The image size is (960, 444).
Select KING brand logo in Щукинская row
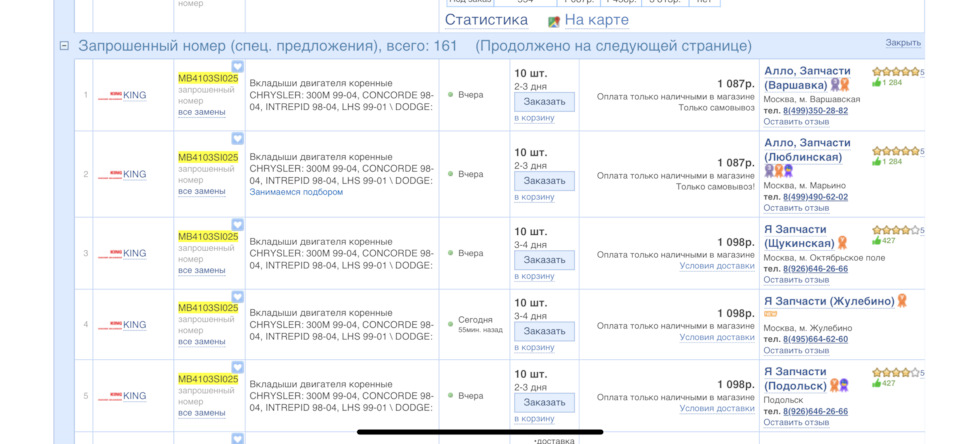[x=110, y=253]
